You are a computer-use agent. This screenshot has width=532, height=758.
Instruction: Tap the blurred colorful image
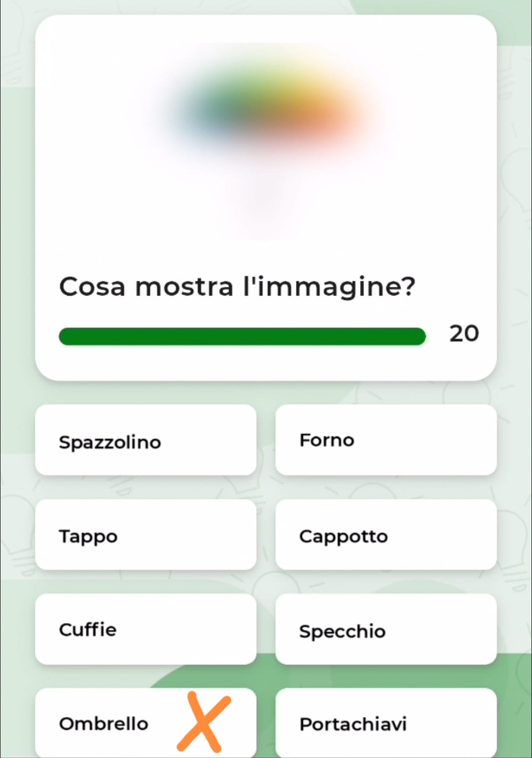coord(266,113)
